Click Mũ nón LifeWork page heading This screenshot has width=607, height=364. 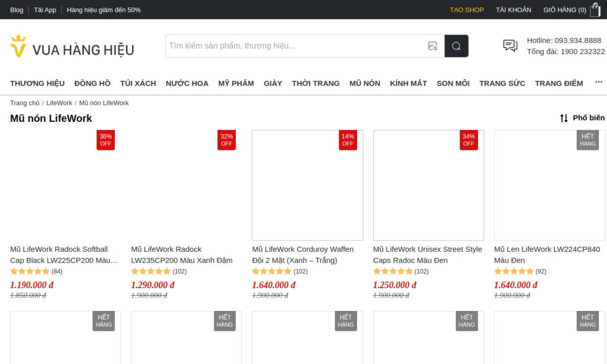point(51,118)
